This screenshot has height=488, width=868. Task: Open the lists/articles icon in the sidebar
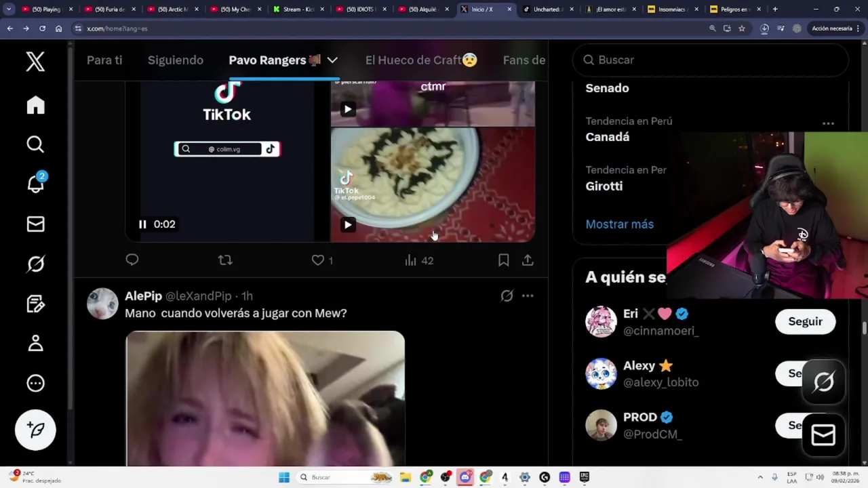pos(35,304)
